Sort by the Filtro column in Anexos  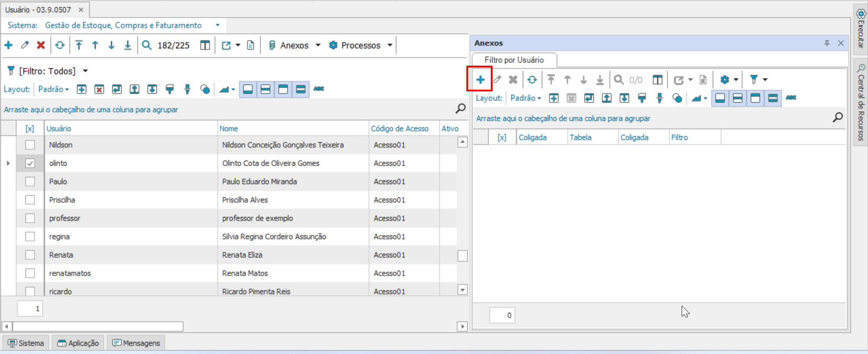[695, 137]
